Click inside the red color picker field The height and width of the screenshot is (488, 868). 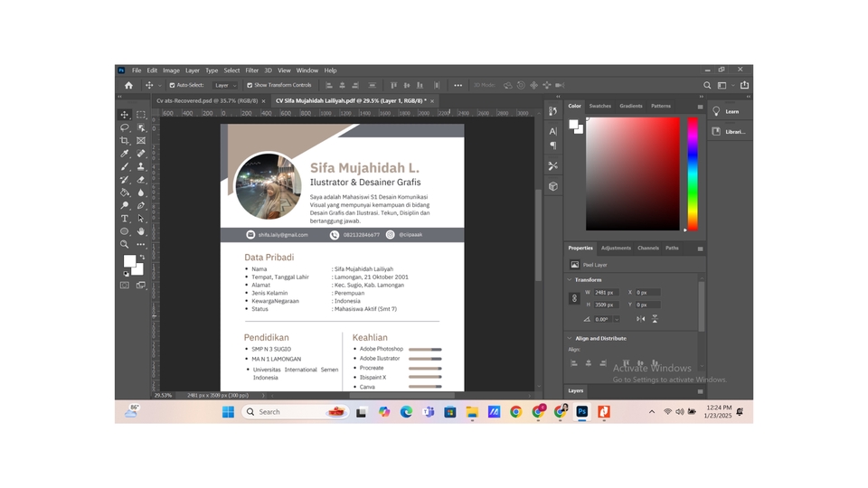tap(633, 174)
